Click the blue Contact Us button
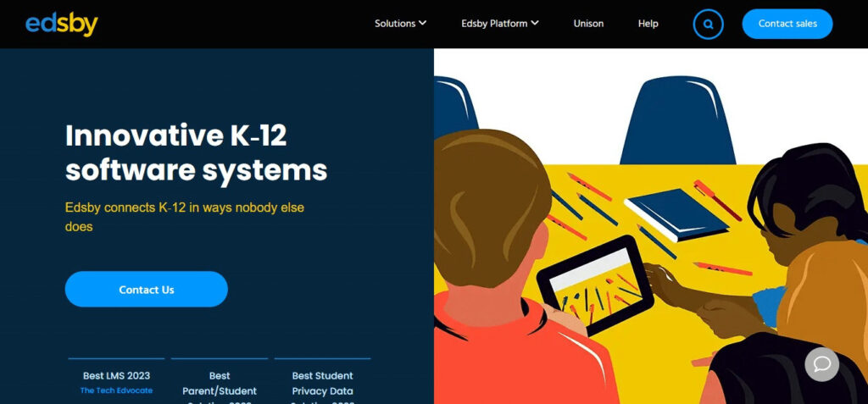 [x=146, y=289]
